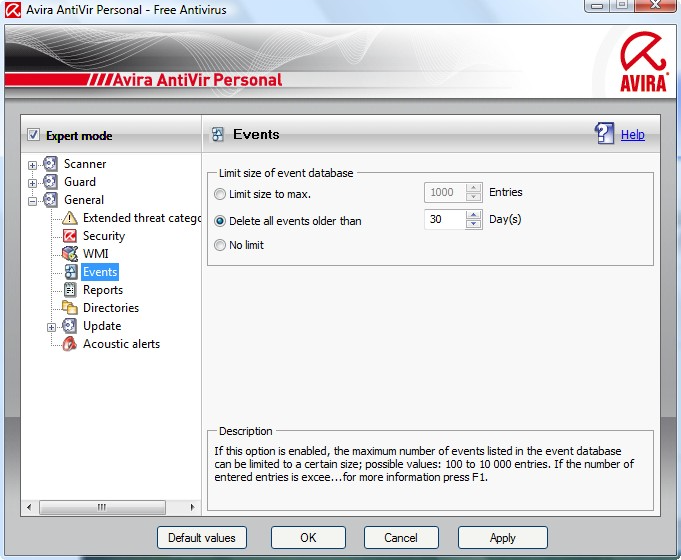Screen dimensions: 681x560
Task: Expand the Guard tree node
Action: pyautogui.click(x=32, y=183)
